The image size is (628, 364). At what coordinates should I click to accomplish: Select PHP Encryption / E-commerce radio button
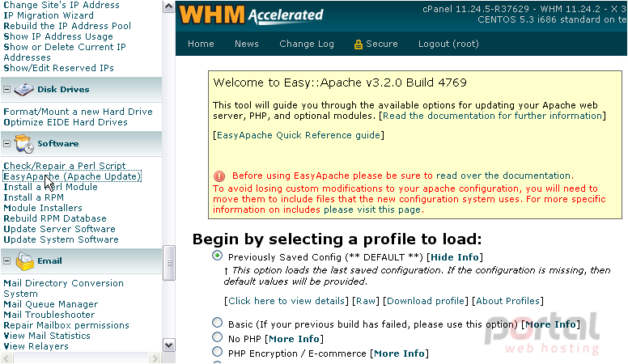click(218, 352)
